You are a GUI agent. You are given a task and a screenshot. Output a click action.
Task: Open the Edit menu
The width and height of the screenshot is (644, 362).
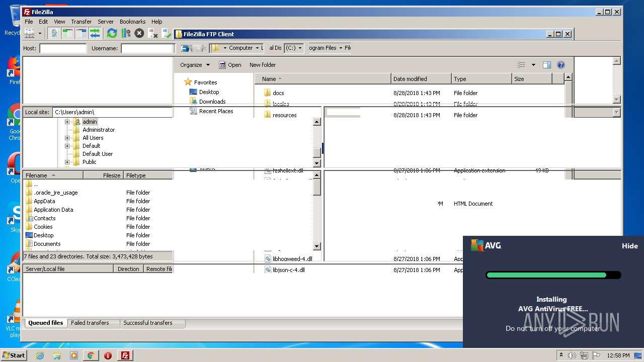(x=43, y=22)
